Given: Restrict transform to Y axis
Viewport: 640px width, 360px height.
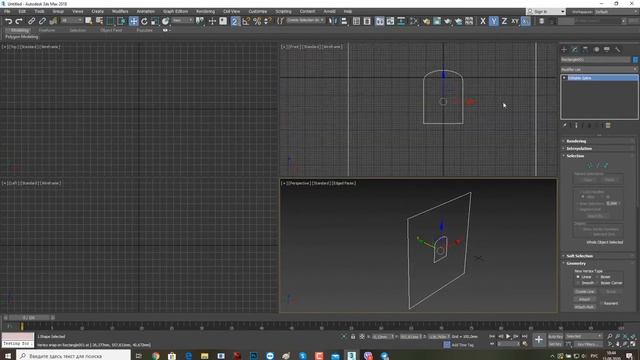Looking at the screenshot, I should (493, 21).
